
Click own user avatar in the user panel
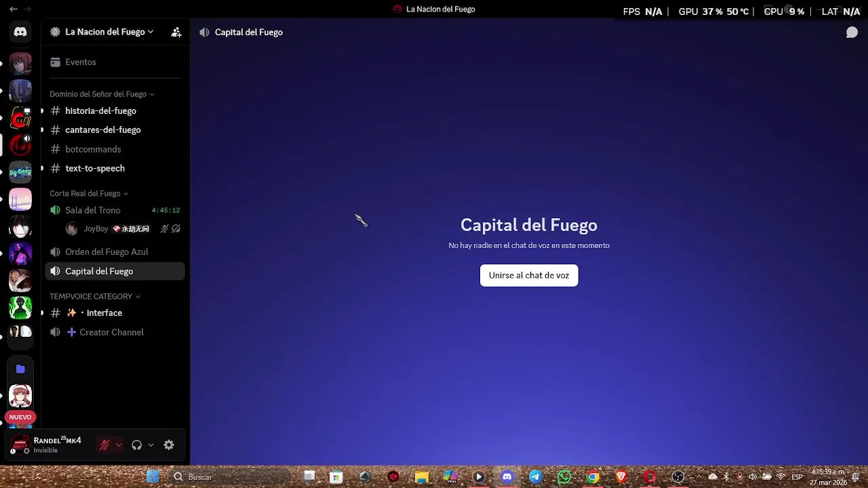(x=20, y=445)
